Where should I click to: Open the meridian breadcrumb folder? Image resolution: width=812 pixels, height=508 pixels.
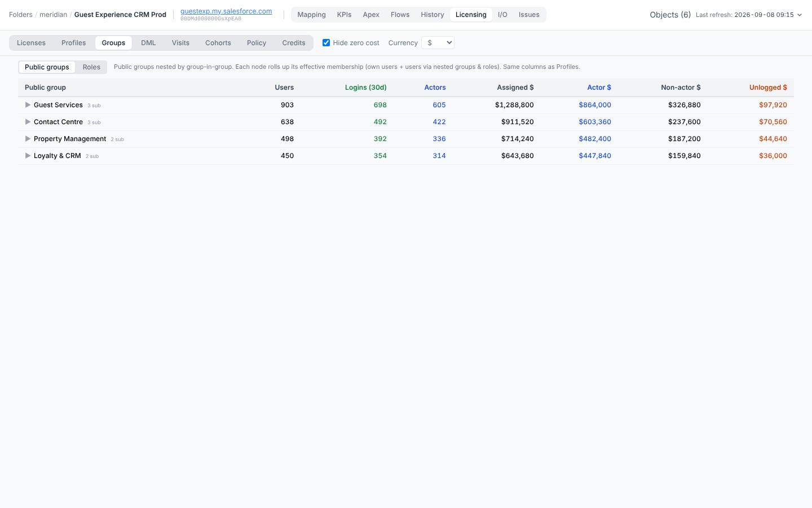point(53,15)
